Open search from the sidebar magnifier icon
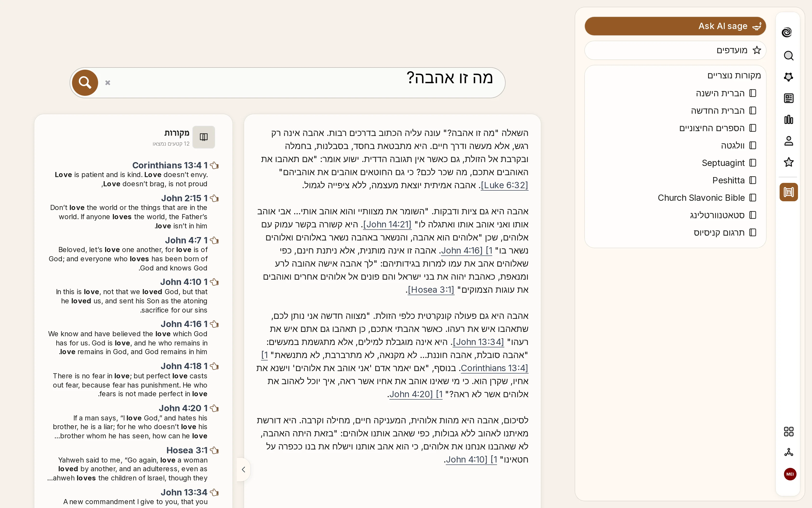Viewport: 812px width, 508px height. (x=789, y=55)
